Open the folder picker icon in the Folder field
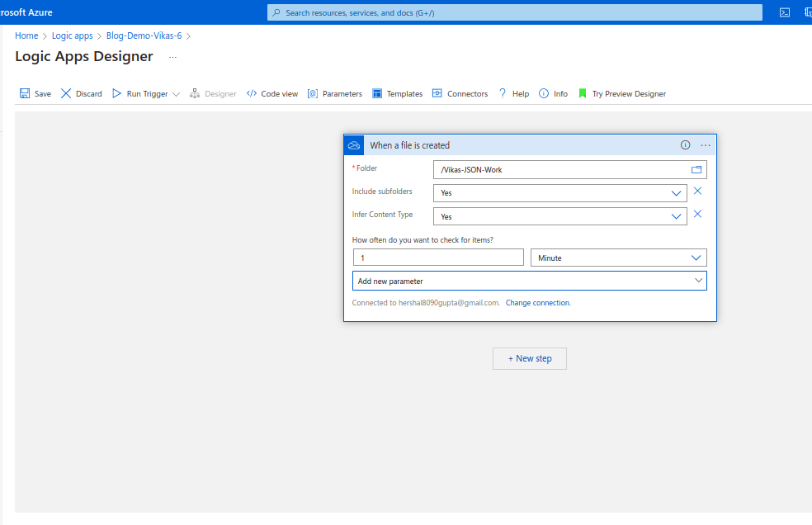 coord(696,169)
